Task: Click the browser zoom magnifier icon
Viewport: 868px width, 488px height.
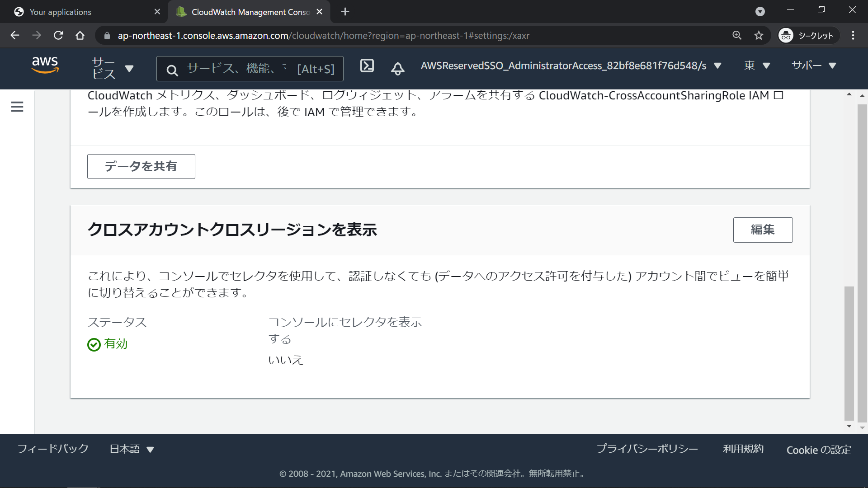Action: point(737,35)
